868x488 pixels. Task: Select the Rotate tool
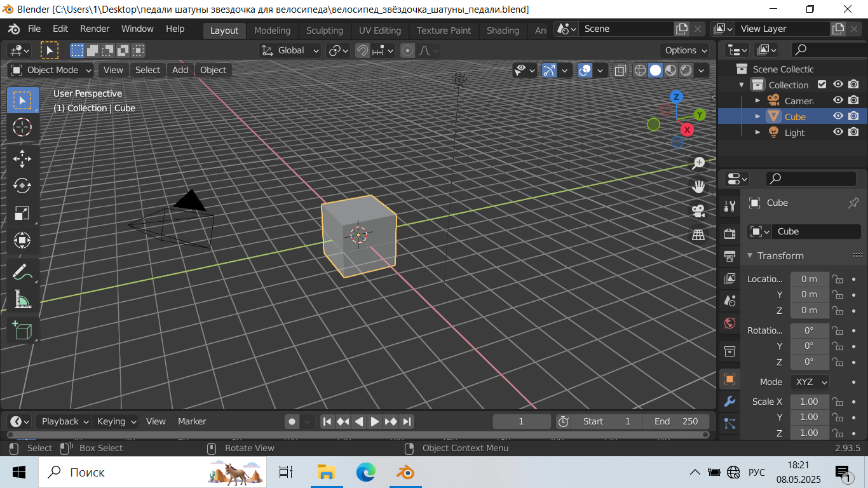22,186
